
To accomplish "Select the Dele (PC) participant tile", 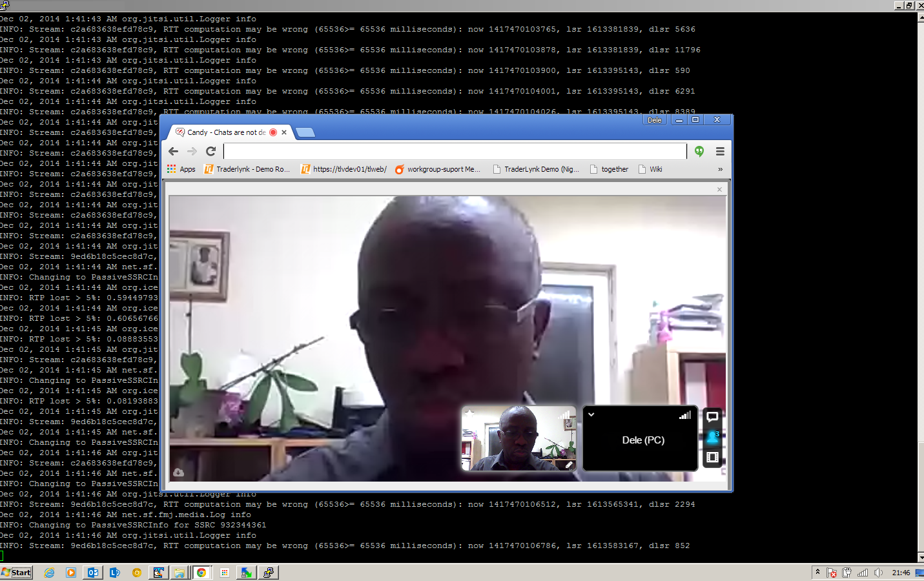I will tap(641, 438).
